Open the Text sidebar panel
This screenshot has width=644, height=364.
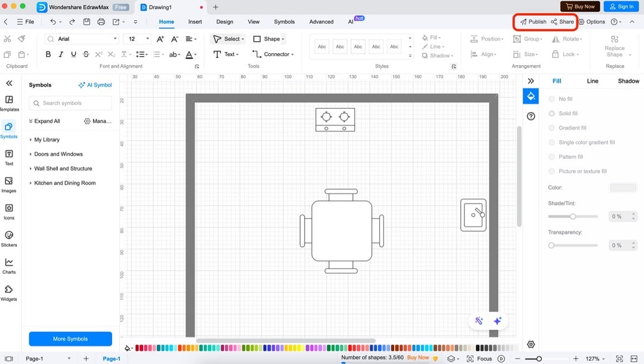(x=9, y=158)
